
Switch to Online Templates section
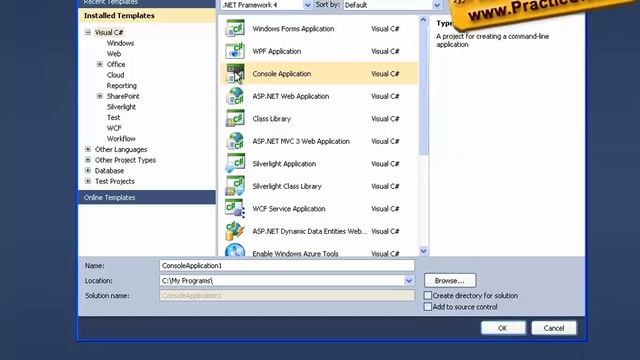[x=147, y=197]
